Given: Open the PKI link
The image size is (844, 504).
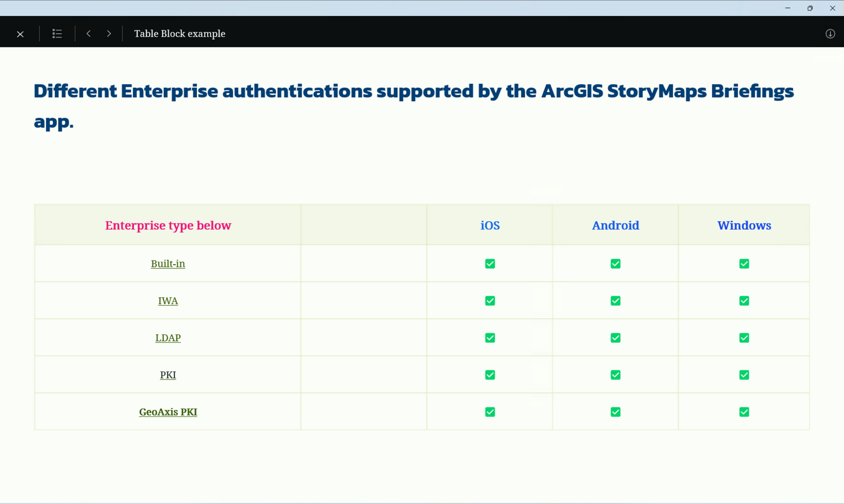Looking at the screenshot, I should 168,375.
